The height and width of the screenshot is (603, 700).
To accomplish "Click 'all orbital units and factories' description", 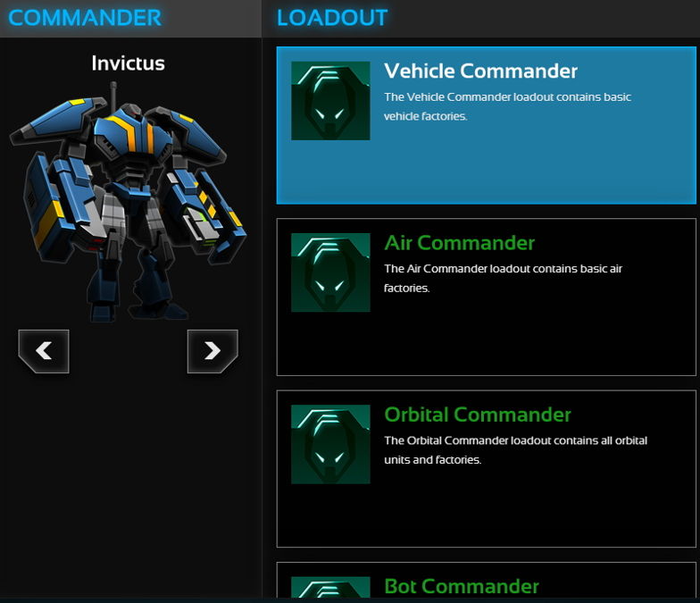I will [x=516, y=450].
